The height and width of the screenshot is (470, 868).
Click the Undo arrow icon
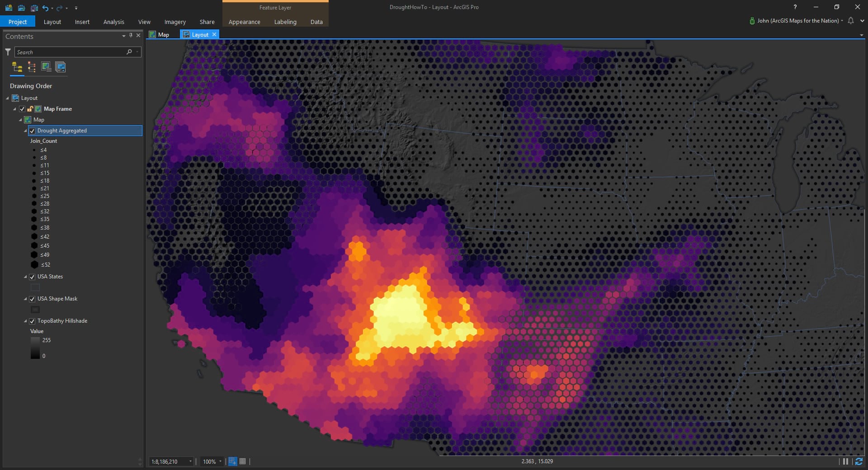click(45, 8)
